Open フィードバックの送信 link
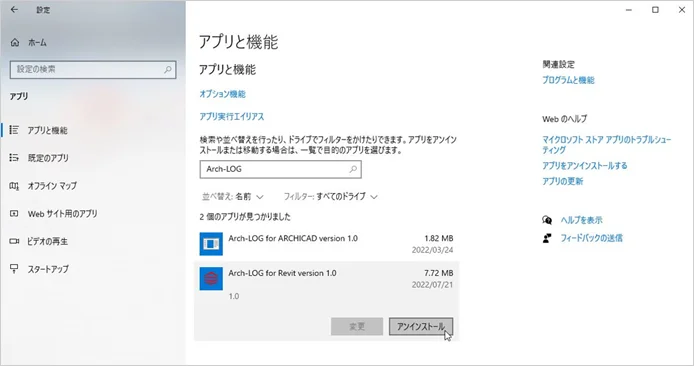The height and width of the screenshot is (367, 695). point(591,238)
